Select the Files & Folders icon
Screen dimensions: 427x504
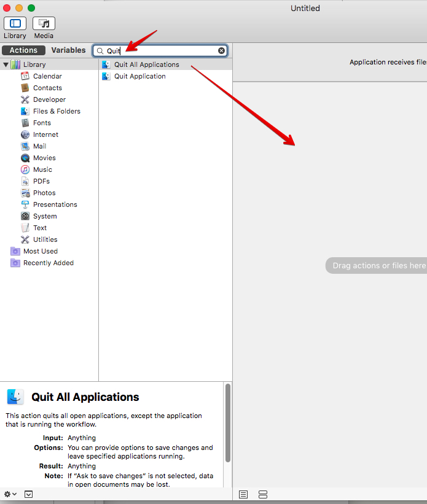click(x=25, y=111)
